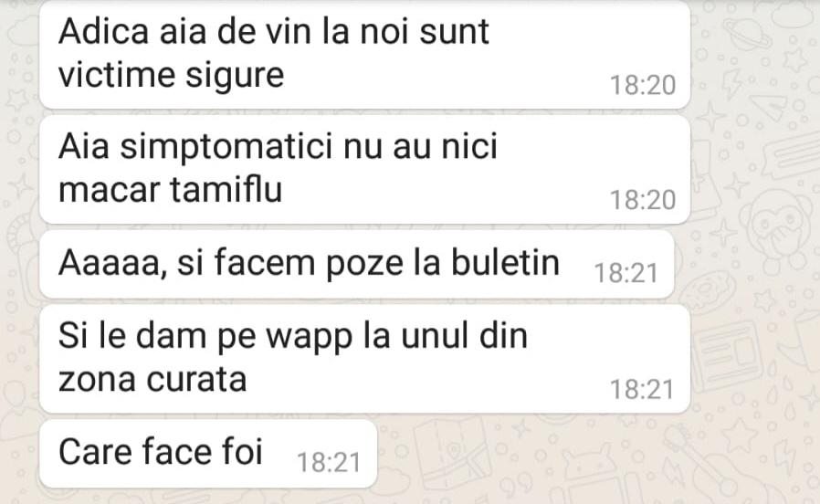
Task: Tap the 'Si le dam pe wapp' message bubble
Action: click(x=364, y=359)
